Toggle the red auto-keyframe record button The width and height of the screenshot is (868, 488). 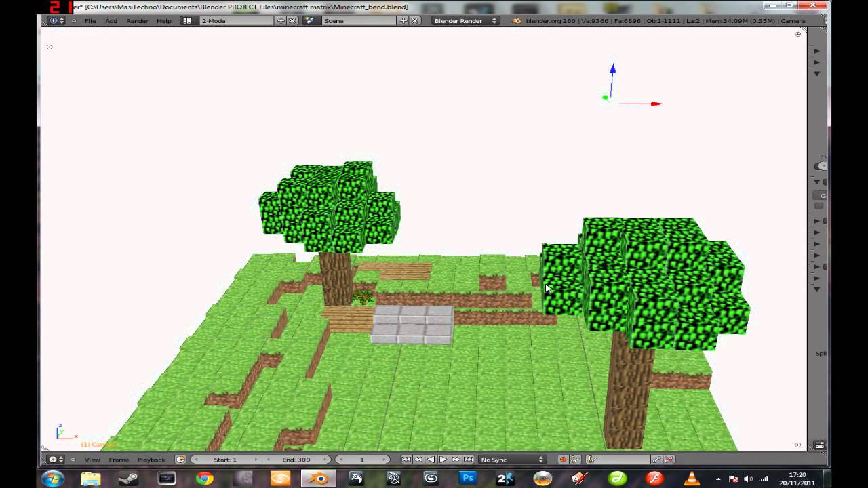[563, 459]
